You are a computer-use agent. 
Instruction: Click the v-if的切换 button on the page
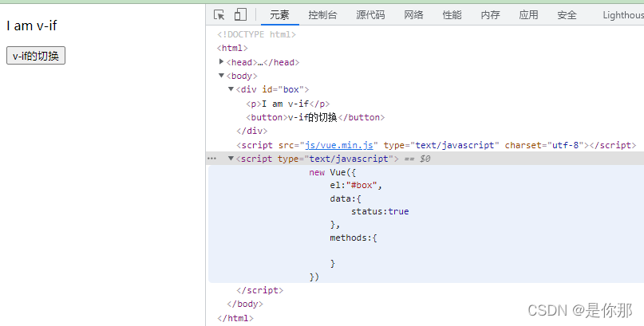point(36,56)
